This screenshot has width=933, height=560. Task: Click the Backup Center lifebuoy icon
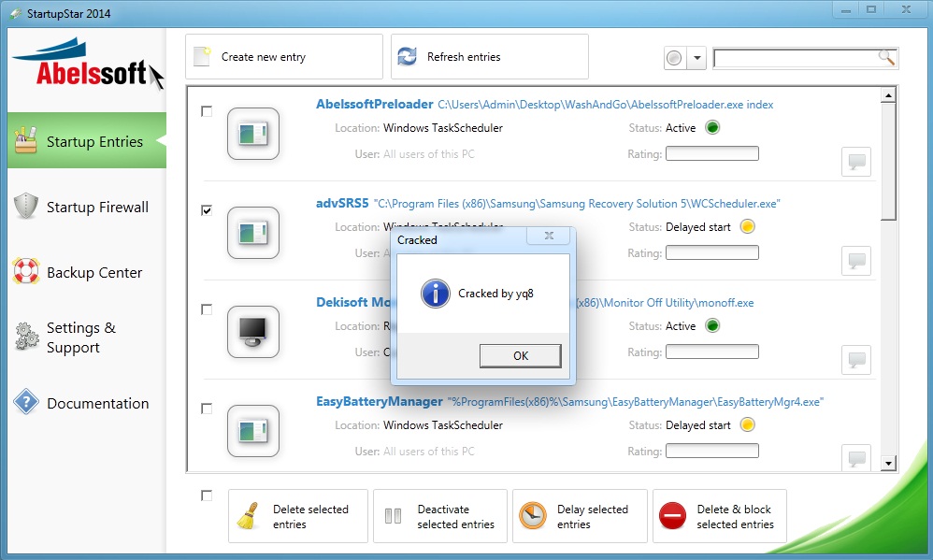(x=26, y=271)
